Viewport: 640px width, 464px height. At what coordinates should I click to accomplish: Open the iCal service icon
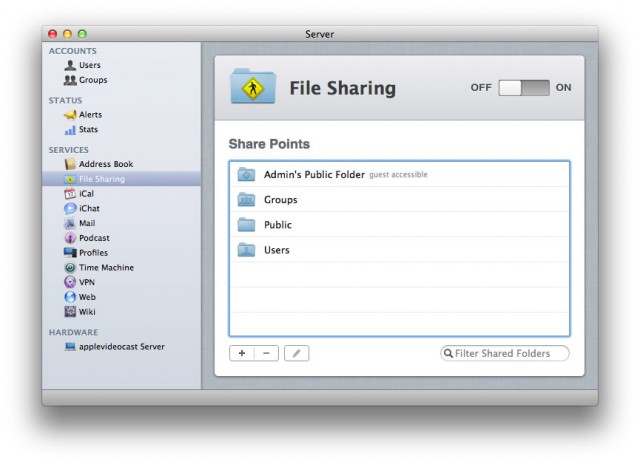tap(70, 194)
